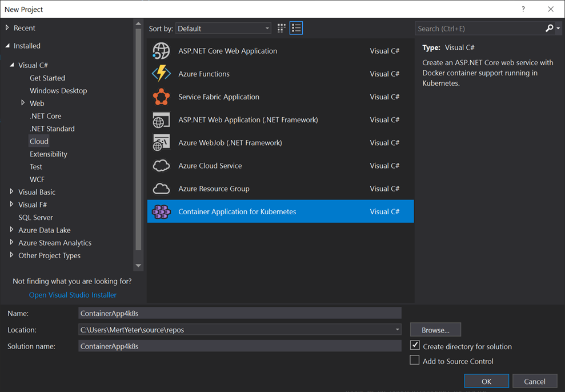Expand the Recent node

[7, 28]
